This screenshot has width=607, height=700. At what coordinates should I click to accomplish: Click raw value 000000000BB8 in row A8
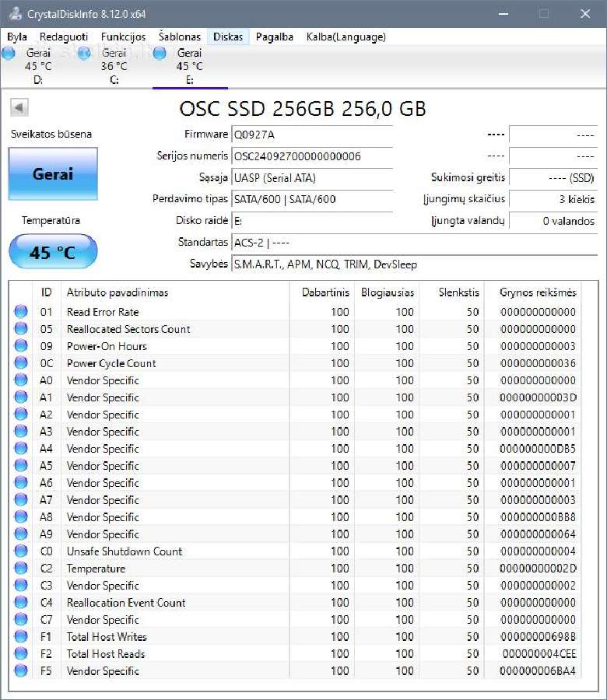pyautogui.click(x=538, y=517)
